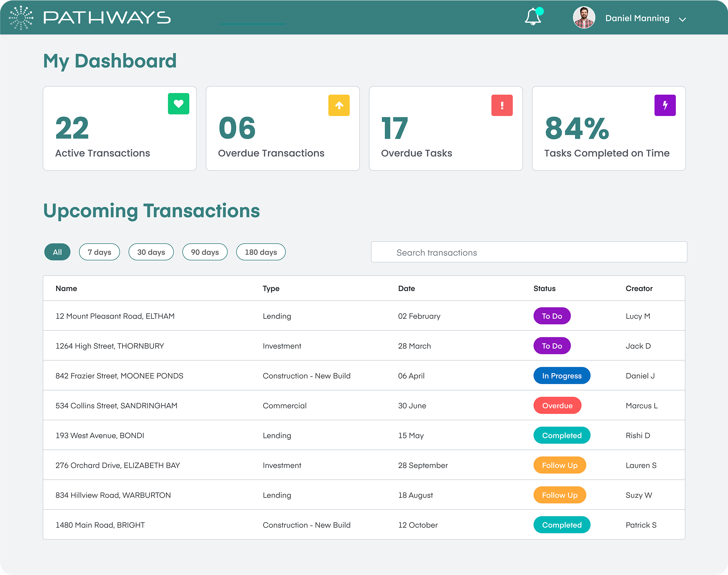This screenshot has height=575, width=728.
Task: Select the All filter pill
Action: point(57,252)
